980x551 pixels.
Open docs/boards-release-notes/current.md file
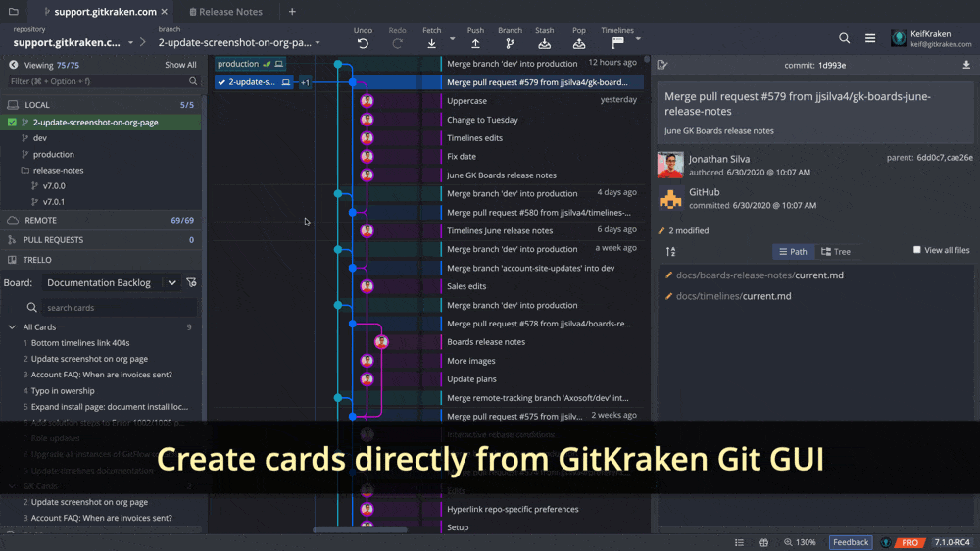(x=759, y=275)
